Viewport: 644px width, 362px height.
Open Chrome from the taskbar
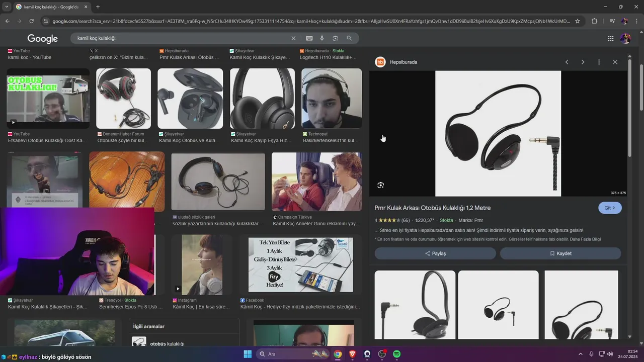pyautogui.click(x=338, y=354)
